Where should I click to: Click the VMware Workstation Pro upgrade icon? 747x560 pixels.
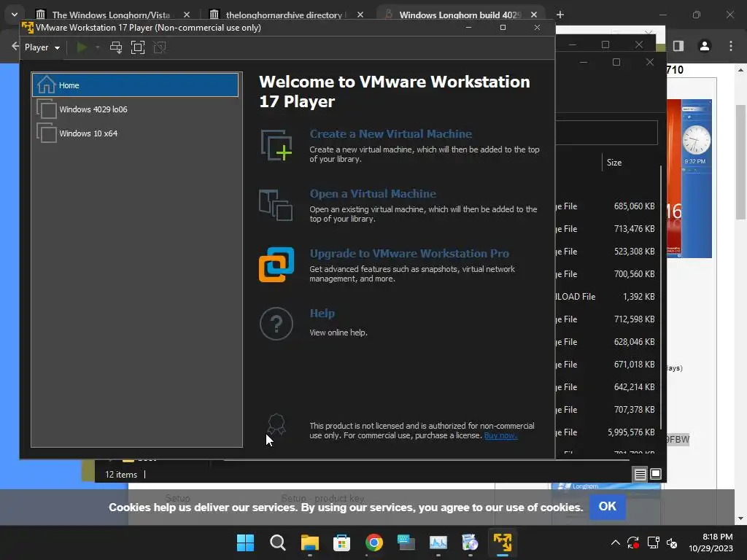point(276,264)
